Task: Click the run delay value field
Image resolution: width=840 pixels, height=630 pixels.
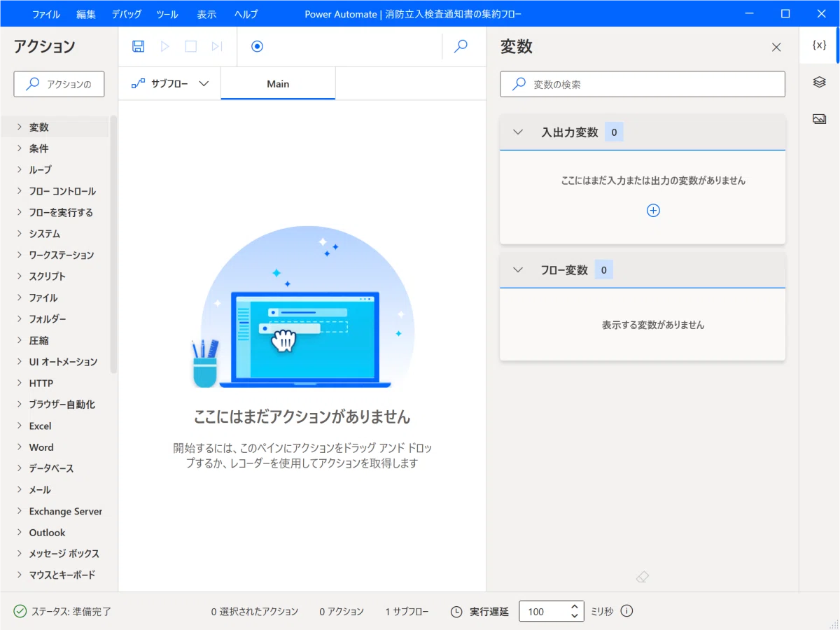Action: [x=543, y=611]
